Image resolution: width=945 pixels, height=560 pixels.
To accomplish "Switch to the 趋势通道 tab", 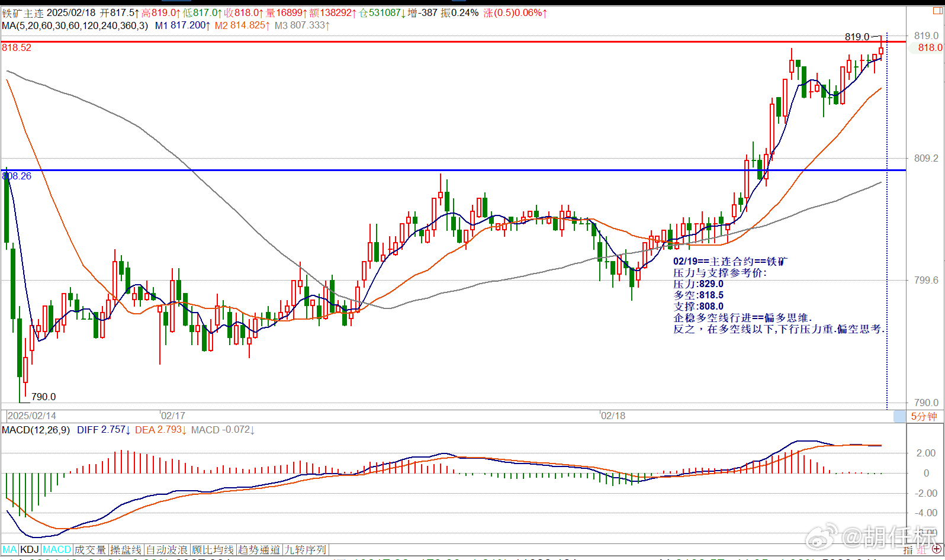I will pos(259,550).
